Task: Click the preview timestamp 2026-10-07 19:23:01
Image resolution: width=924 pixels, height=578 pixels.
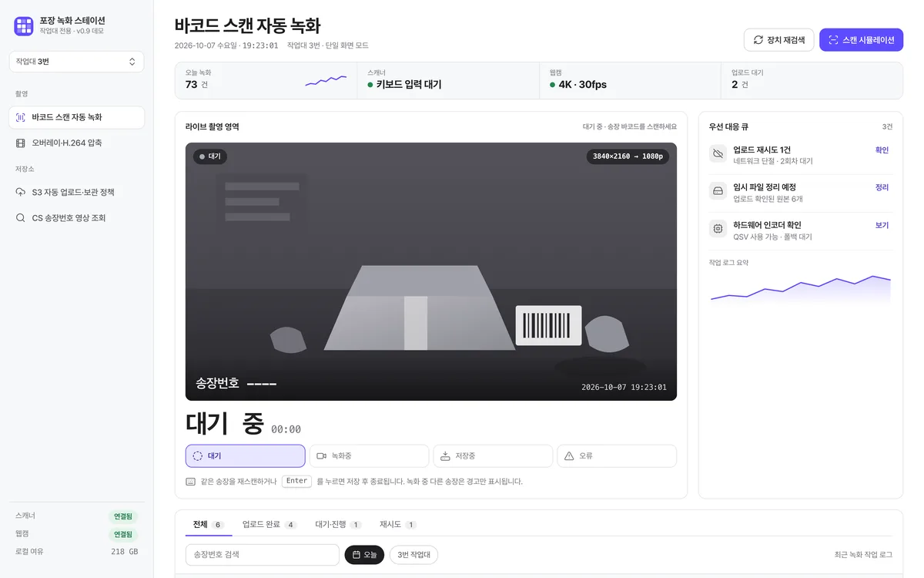Action: pyautogui.click(x=624, y=388)
